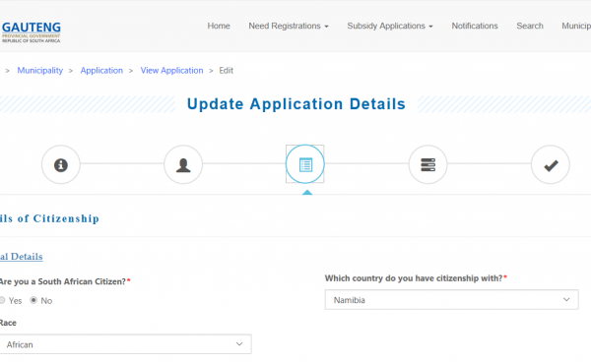591x364 pixels.
Task: Open the stacked server rows step icon
Action: coord(427,164)
